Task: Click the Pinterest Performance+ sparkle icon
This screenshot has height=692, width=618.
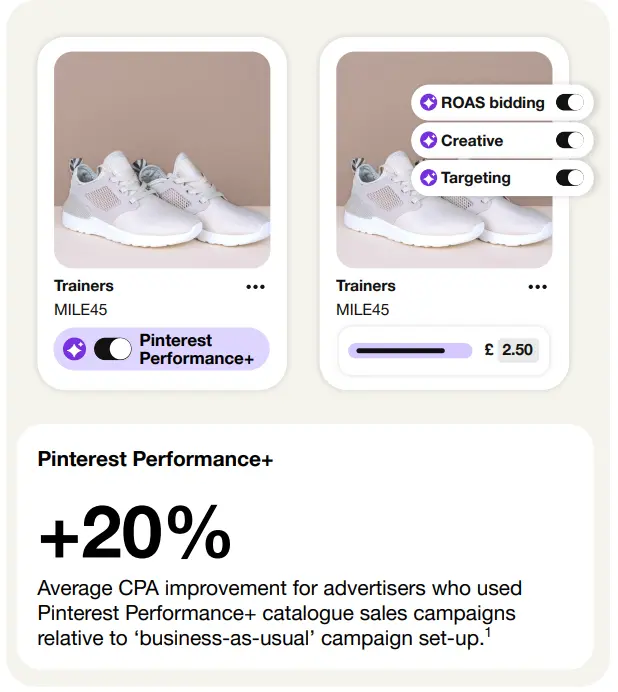Action: pos(75,349)
